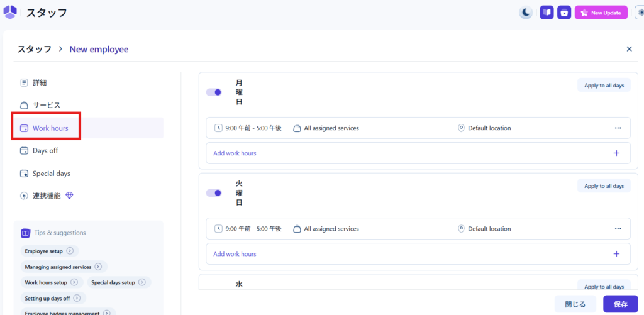The height and width of the screenshot is (315, 644).
Task: Switch to the Days off tab
Action: [46, 151]
